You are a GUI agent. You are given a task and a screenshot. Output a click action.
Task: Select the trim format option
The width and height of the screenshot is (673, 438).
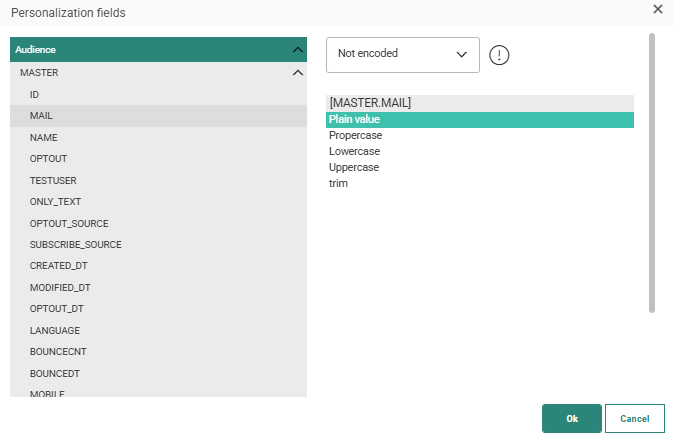point(339,183)
